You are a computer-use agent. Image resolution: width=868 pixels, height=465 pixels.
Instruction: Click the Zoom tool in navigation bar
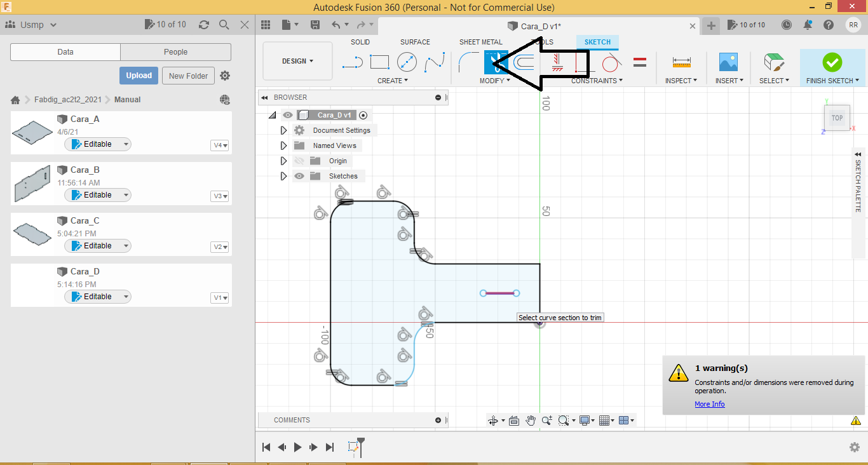tap(546, 421)
